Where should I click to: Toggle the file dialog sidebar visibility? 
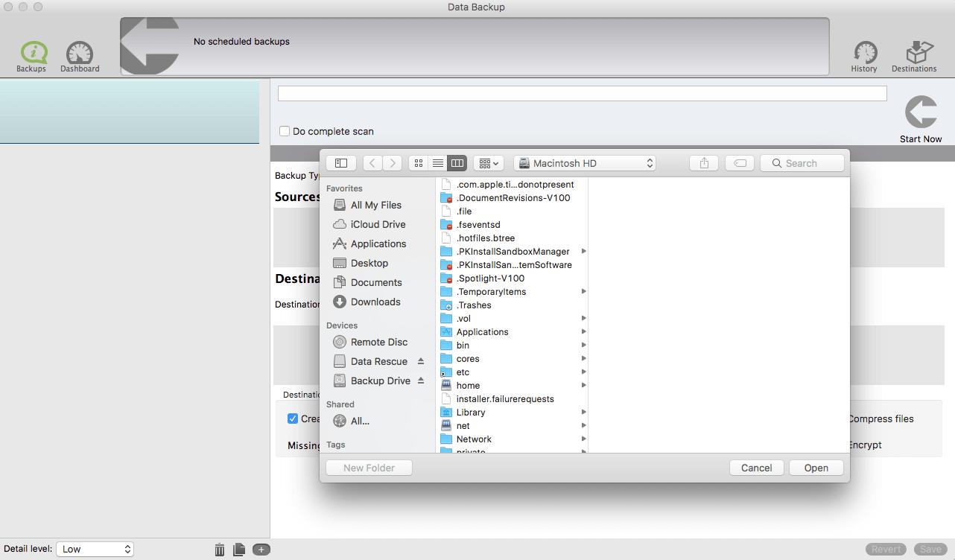pos(341,163)
